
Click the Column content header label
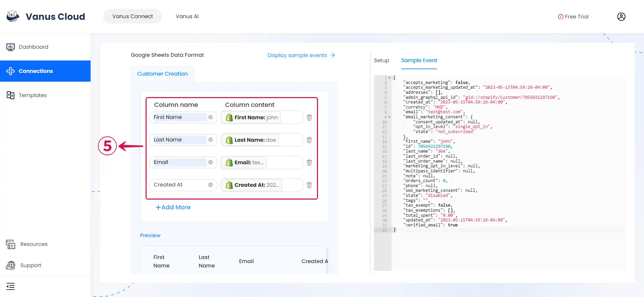250,105
